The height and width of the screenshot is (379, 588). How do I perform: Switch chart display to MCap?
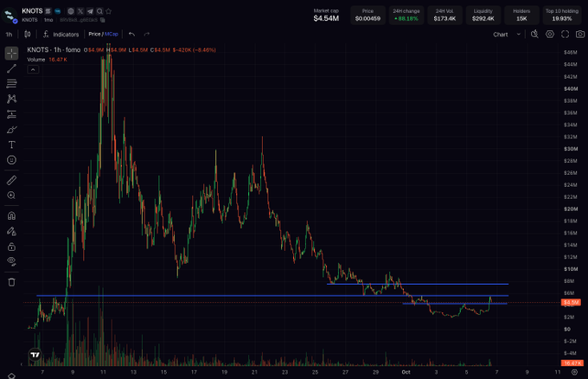pyautogui.click(x=112, y=34)
